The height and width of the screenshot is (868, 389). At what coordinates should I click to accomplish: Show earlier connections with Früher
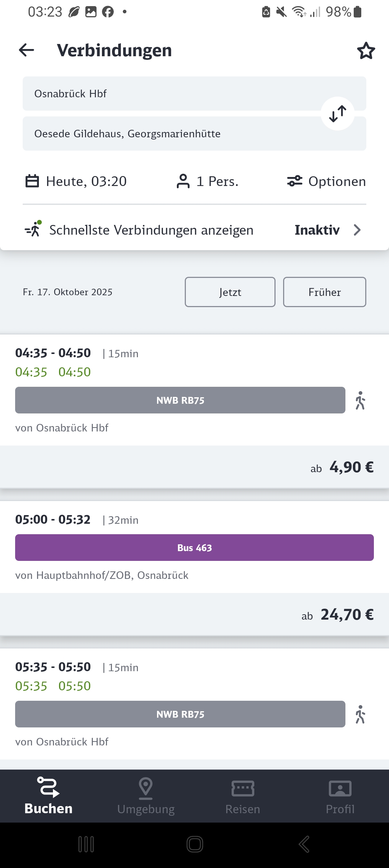point(325,292)
